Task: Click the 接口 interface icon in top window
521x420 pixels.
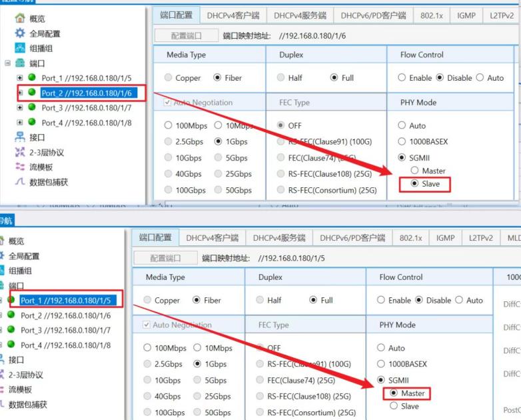Action: 20,137
